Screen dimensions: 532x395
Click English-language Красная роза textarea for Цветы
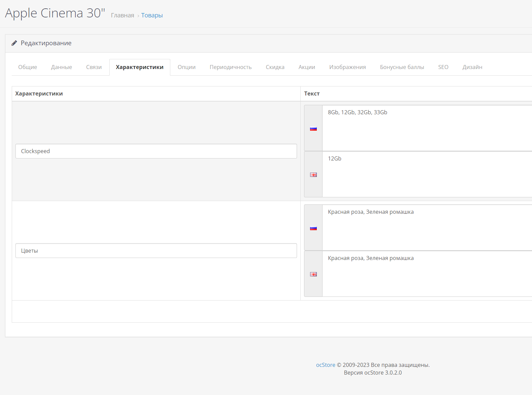tap(427, 274)
